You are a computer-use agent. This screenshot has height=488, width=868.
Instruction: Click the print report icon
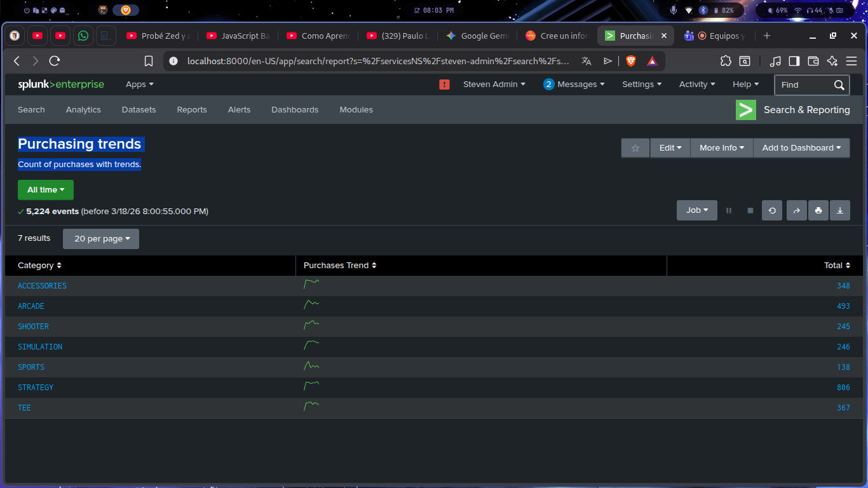(x=818, y=210)
